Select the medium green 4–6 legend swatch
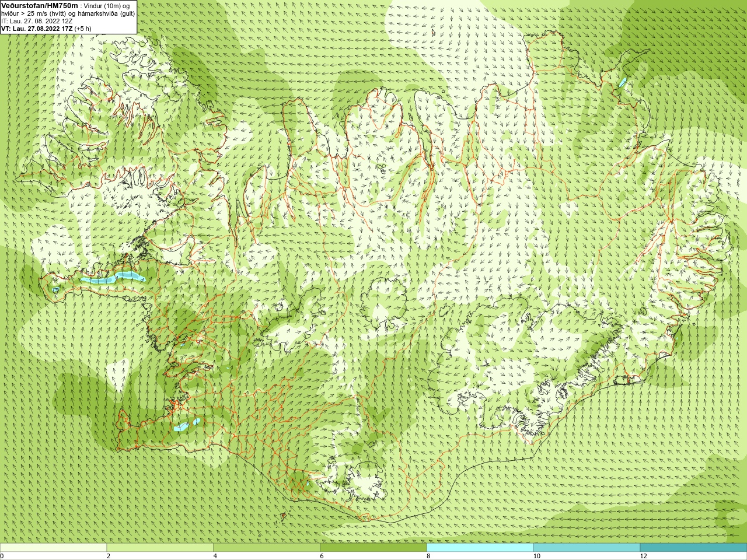Viewport: 747px width, 560px height. [267, 548]
